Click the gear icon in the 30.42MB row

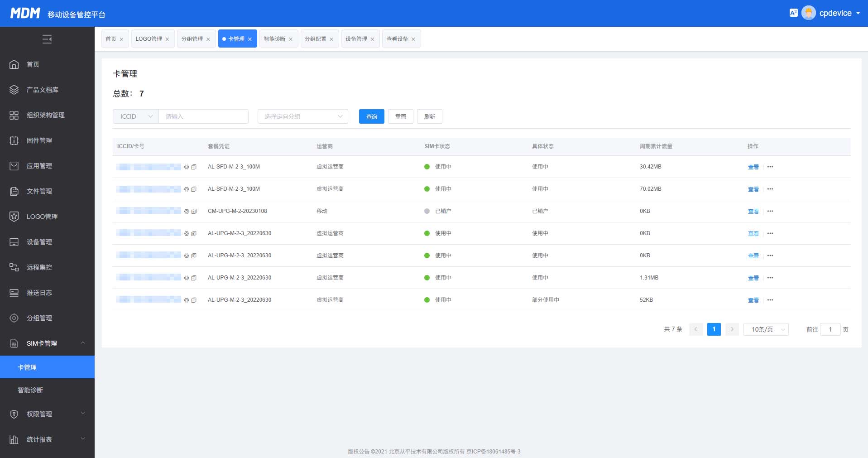[186, 167]
